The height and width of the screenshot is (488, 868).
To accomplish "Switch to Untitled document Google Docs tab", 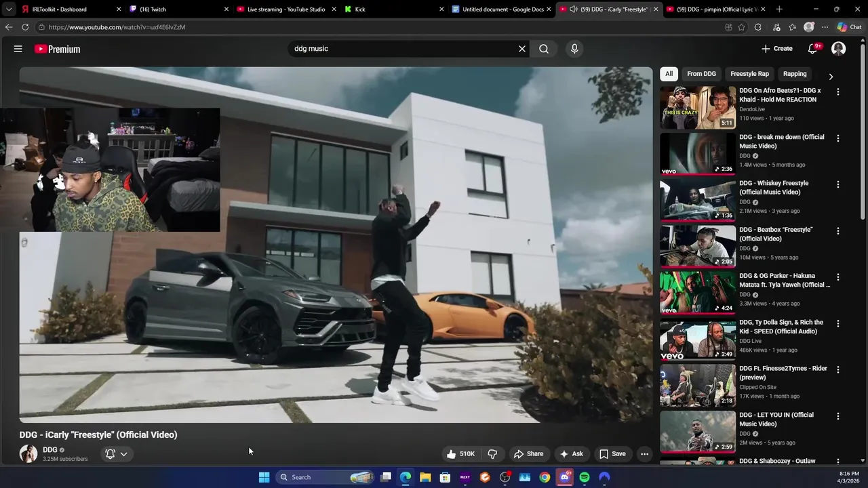I will pyautogui.click(x=501, y=9).
